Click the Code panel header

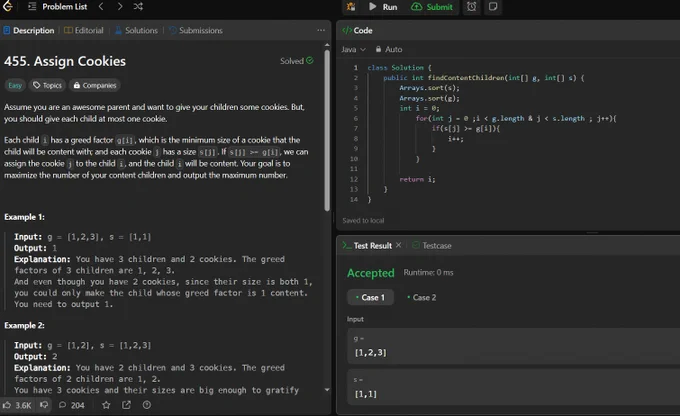[x=357, y=30]
